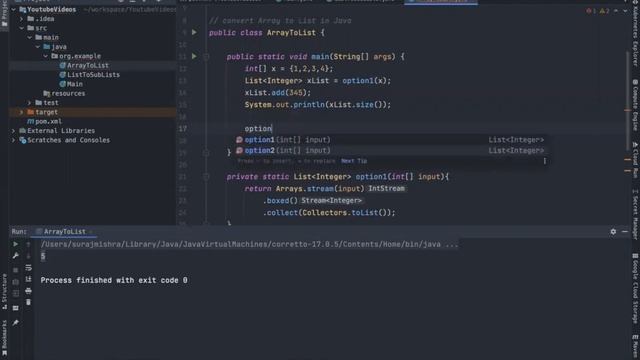The width and height of the screenshot is (640, 360).
Task: Collapse org.example package
Action: click(46, 56)
